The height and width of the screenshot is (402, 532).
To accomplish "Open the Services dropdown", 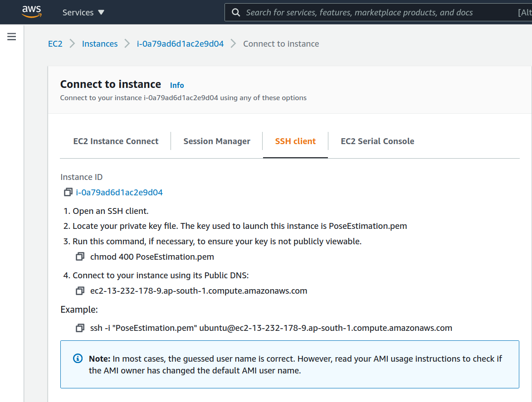I will point(83,12).
